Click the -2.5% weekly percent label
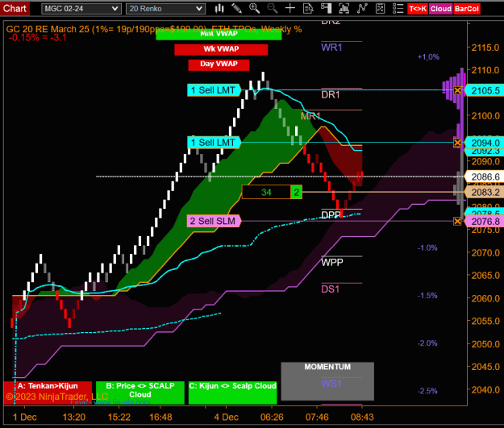 click(427, 391)
